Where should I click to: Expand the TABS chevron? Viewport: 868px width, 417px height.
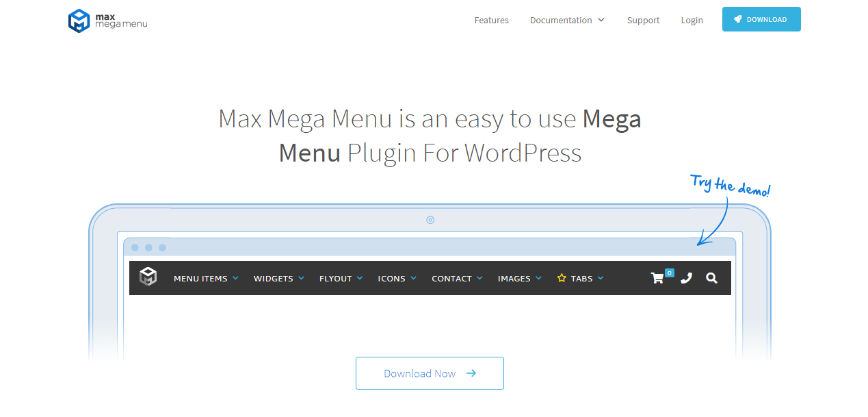601,278
